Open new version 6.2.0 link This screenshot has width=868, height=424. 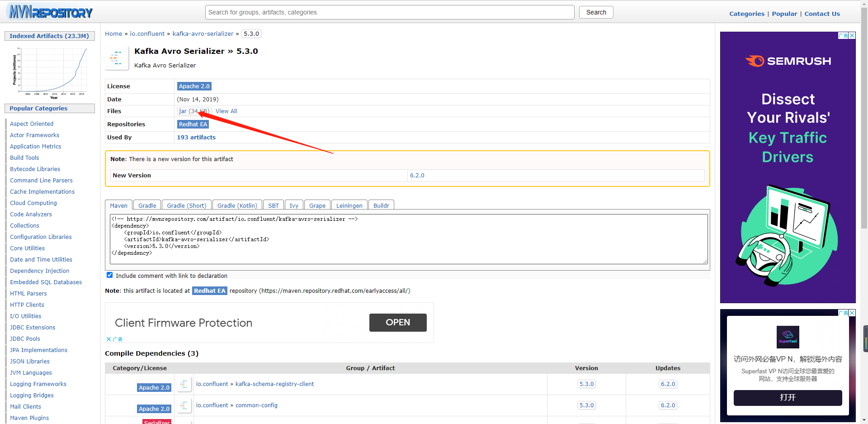coord(417,175)
